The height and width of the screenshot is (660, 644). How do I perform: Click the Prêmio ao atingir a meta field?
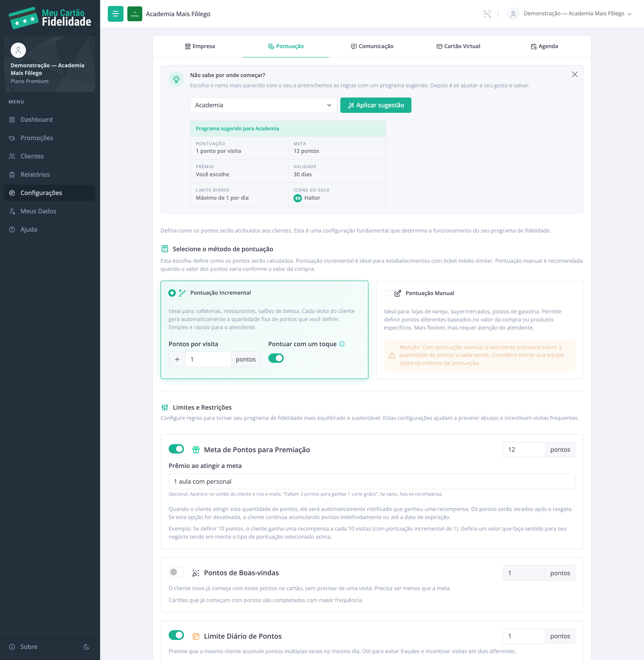coord(372,481)
